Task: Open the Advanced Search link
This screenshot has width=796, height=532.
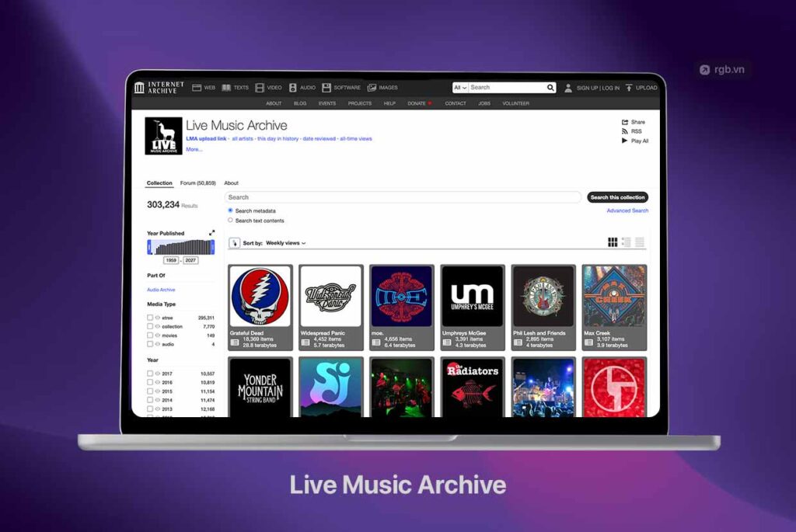Action: click(x=627, y=210)
